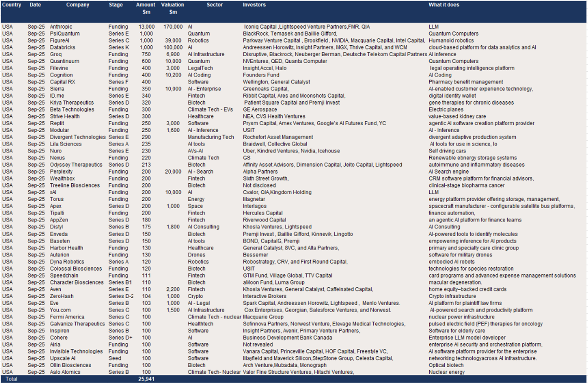Click the Anthropic company cell
The height and width of the screenshot is (383, 588).
[61, 27]
